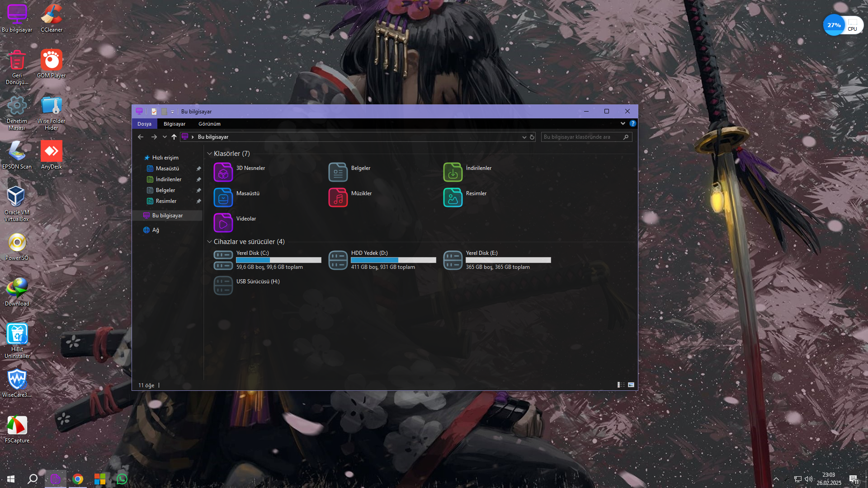Click the Dosya menu button

(x=144, y=124)
